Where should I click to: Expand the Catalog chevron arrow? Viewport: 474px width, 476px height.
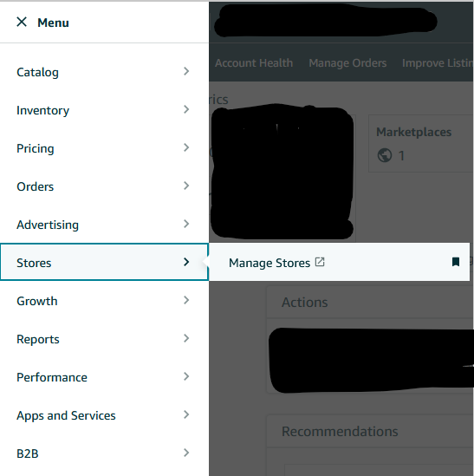pos(186,71)
